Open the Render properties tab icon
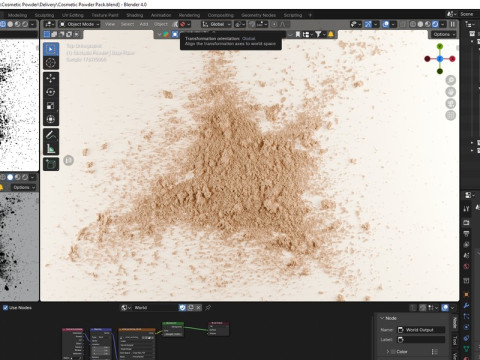The image size is (480, 360). click(x=466, y=223)
